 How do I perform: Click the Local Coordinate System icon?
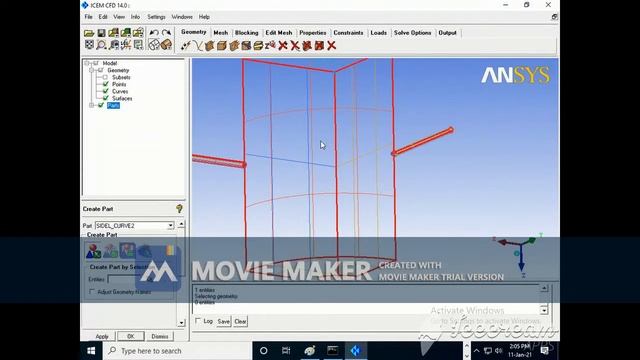pos(126,45)
